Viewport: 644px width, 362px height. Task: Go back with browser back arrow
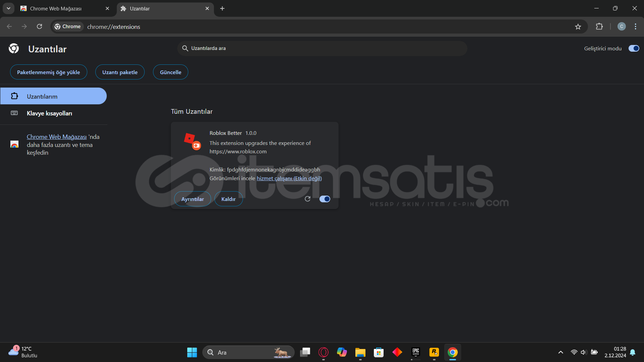pos(9,27)
